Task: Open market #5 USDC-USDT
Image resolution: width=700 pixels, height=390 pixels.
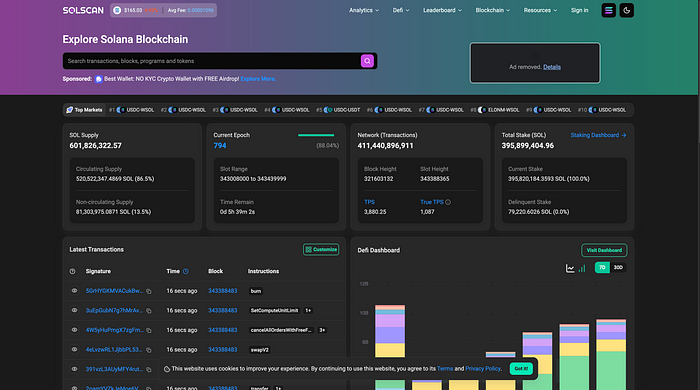Action: tap(338, 110)
